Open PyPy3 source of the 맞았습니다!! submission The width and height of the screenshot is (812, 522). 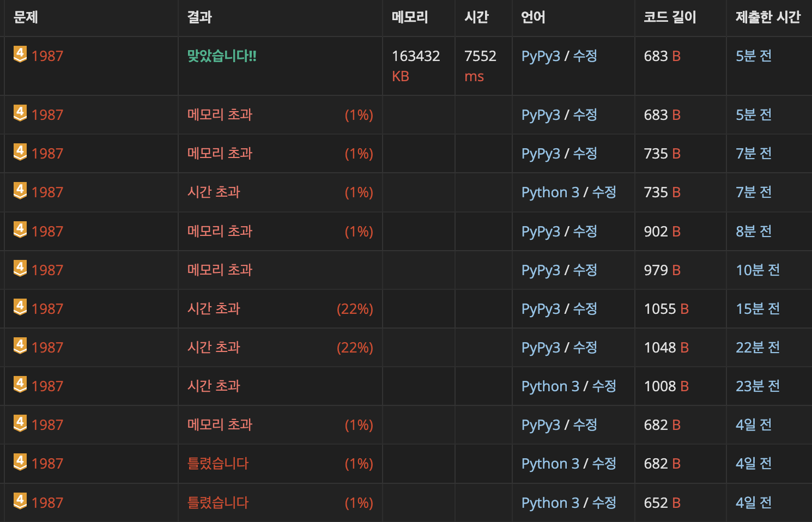[x=541, y=56]
